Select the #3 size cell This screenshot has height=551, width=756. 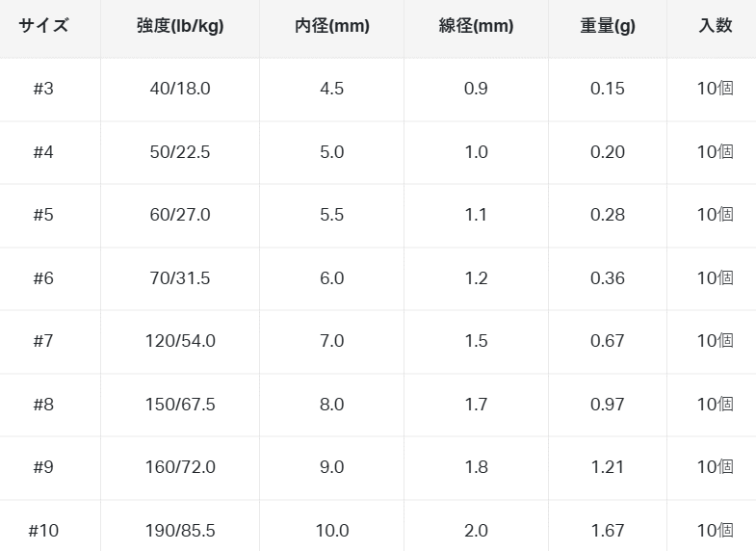43,89
